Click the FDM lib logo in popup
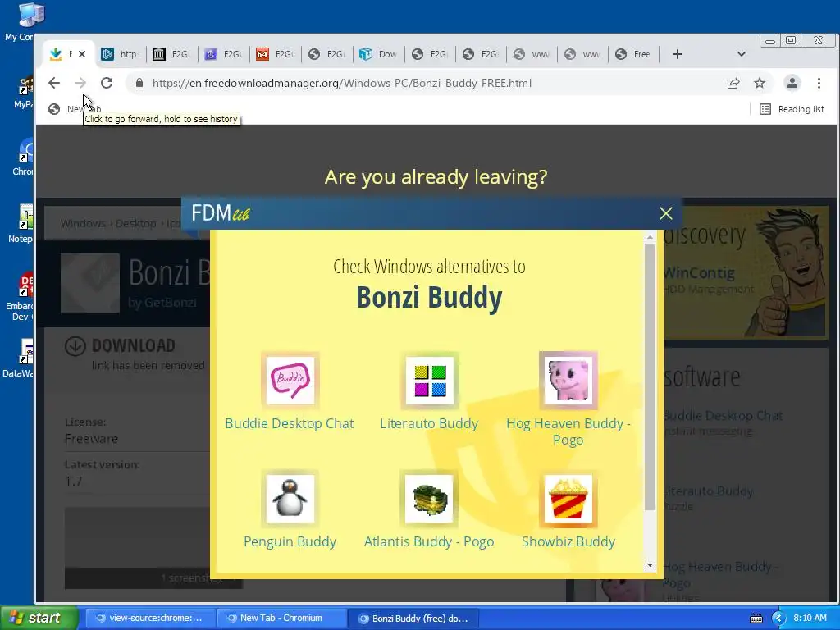 pos(221,213)
